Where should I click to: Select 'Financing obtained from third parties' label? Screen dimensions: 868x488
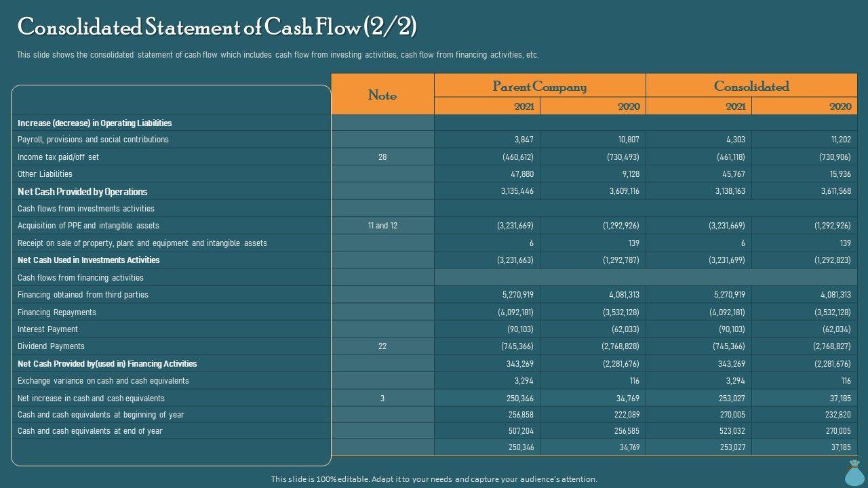pyautogui.click(x=83, y=295)
